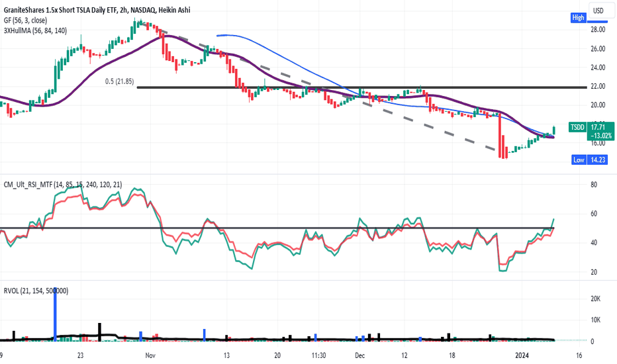Click the Nov date on time axis

pos(150,355)
